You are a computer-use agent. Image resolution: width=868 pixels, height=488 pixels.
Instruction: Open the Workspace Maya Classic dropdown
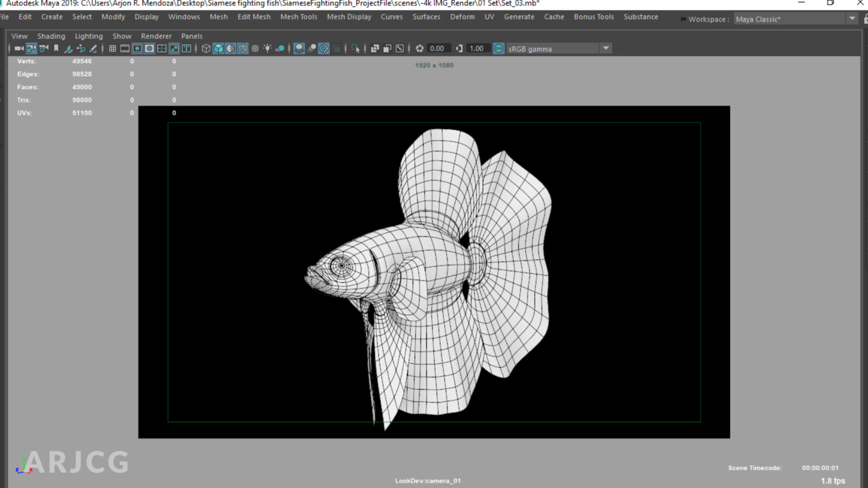click(x=795, y=19)
